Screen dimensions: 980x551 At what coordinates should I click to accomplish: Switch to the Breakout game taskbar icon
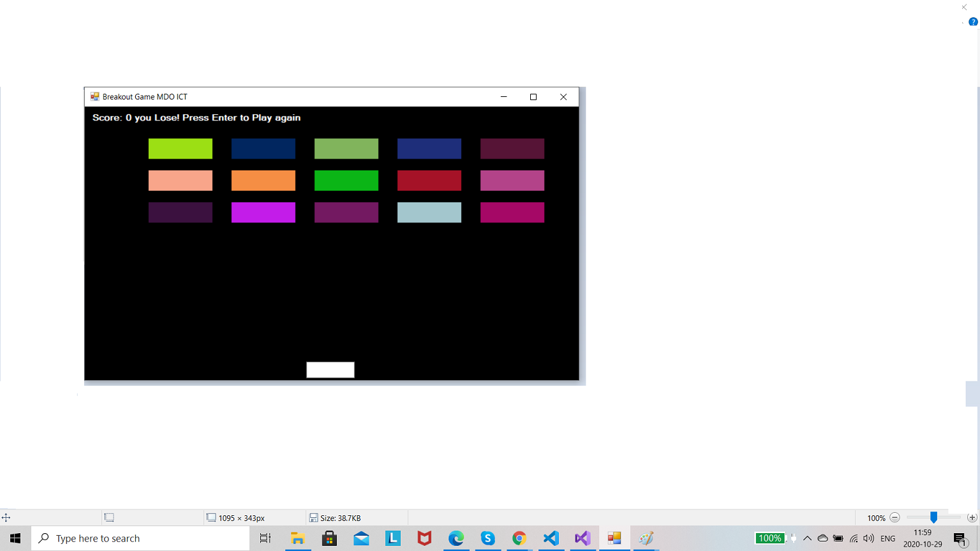click(x=614, y=538)
